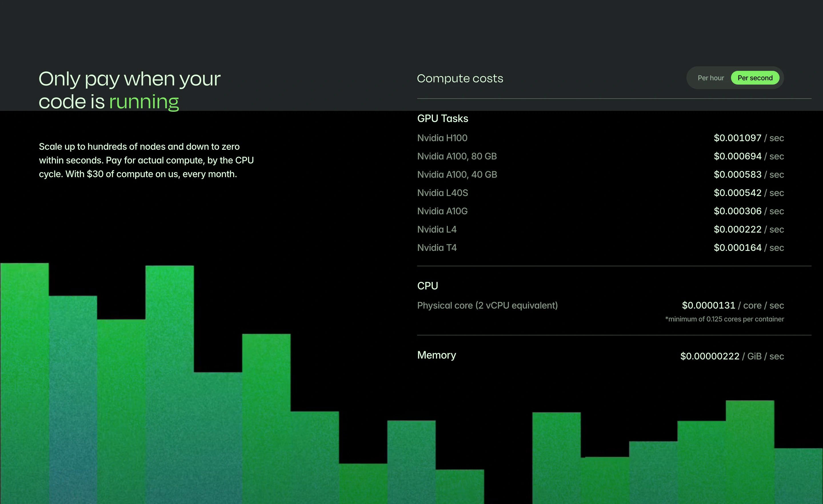Screen dimensions: 823x504
Task: Click the price '$0.000306 / sec'
Action: 748,211
